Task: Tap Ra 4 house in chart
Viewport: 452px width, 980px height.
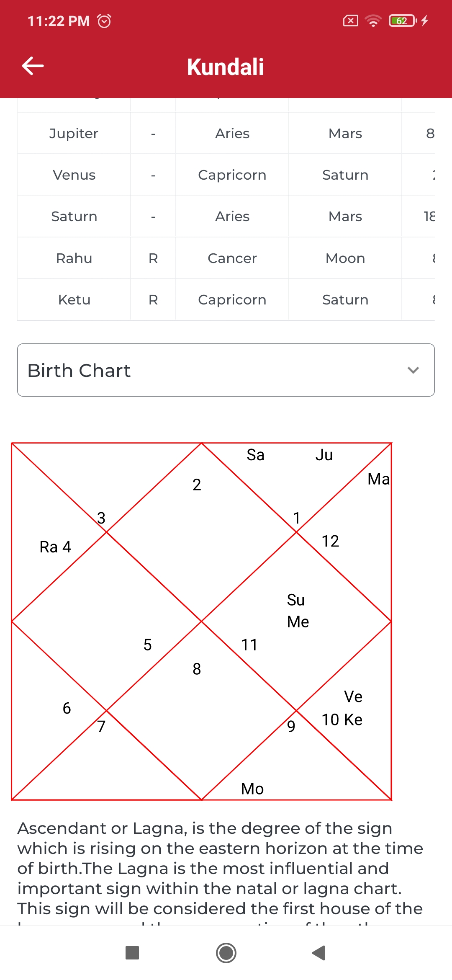Action: click(55, 547)
